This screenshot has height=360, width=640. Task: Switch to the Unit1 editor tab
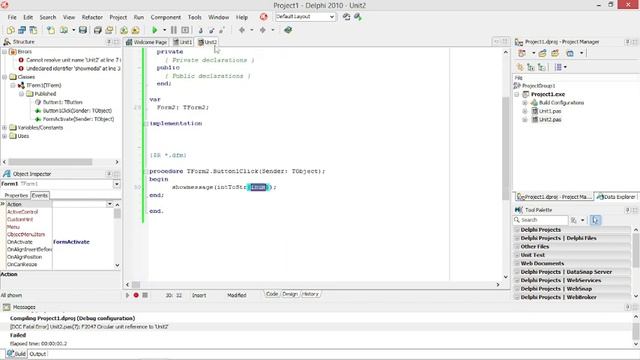coord(182,42)
